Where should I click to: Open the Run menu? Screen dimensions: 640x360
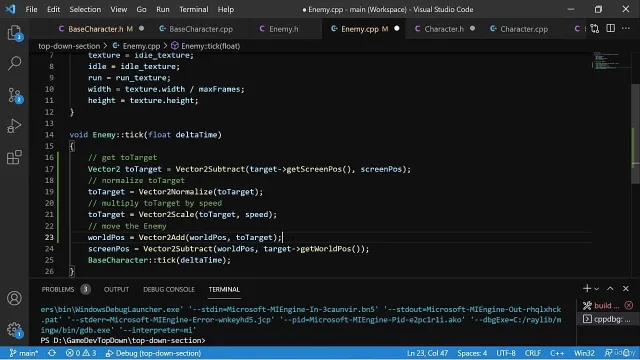tap(162, 9)
